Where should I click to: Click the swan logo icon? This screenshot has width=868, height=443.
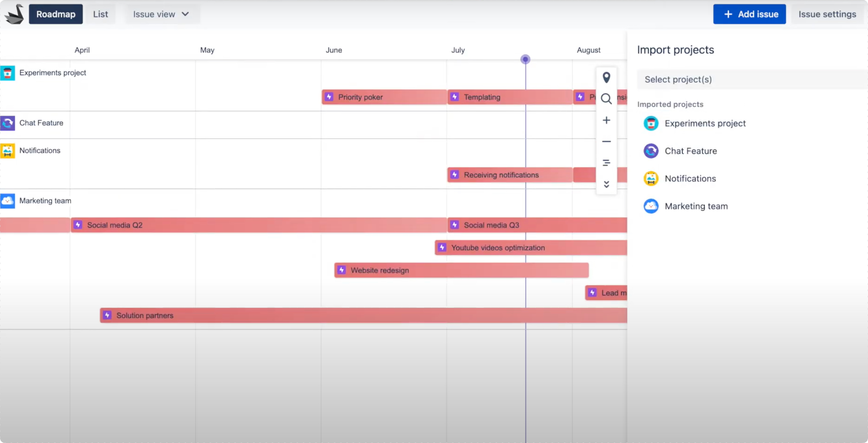(14, 14)
